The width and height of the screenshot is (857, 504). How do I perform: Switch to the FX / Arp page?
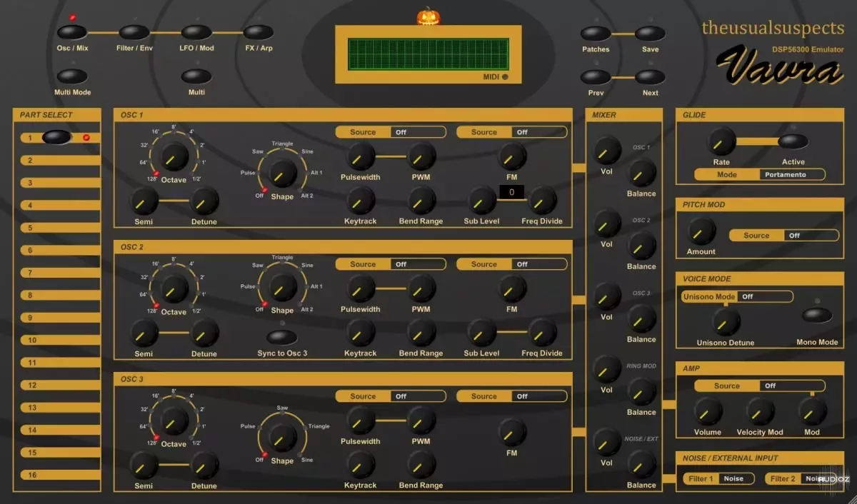point(259,32)
